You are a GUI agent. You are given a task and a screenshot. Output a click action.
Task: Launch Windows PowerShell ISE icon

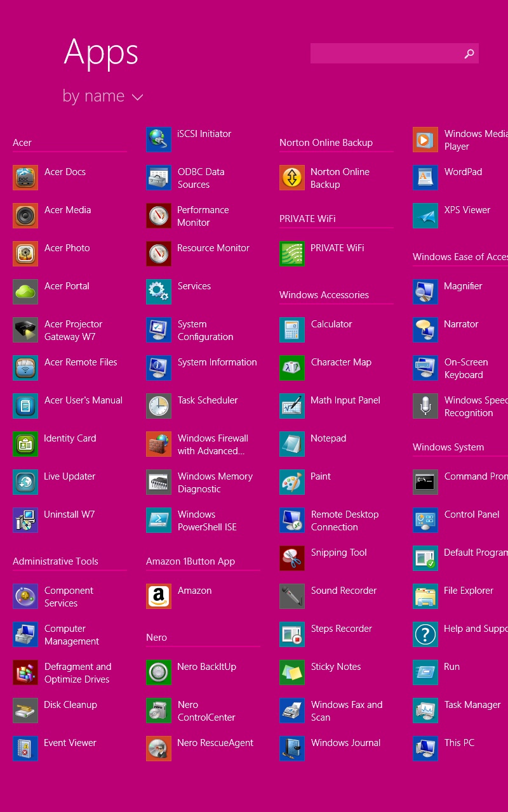click(159, 520)
